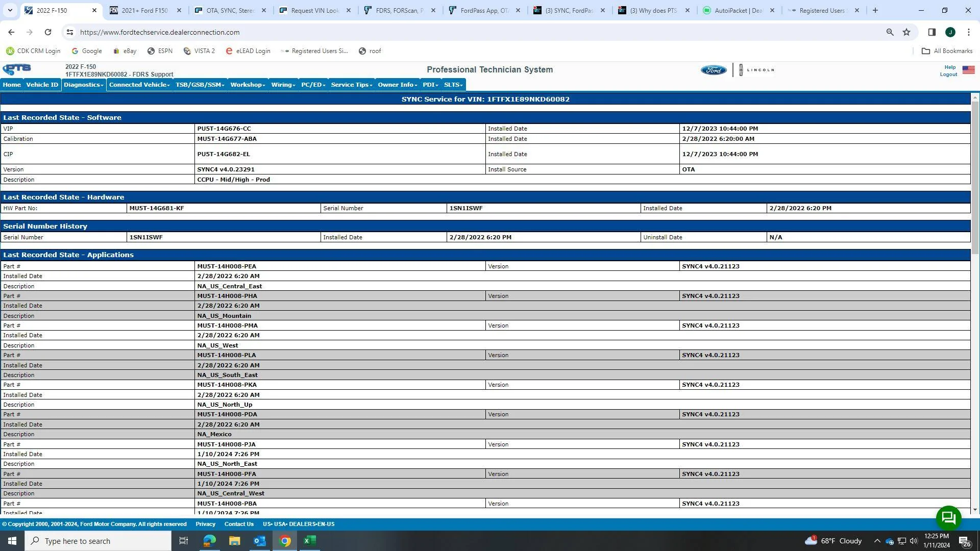Click the page scrollbar up arrow
The image size is (980, 551).
tap(975, 97)
